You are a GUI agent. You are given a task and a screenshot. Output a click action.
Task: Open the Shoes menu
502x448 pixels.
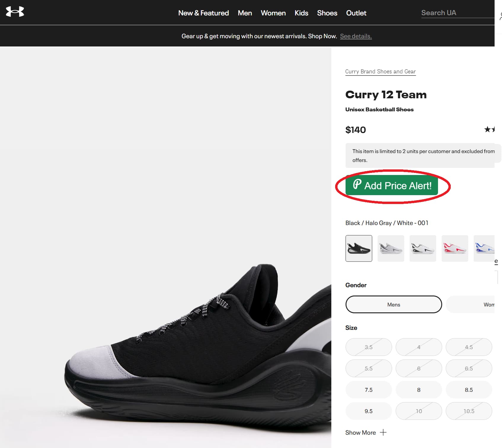(x=327, y=13)
